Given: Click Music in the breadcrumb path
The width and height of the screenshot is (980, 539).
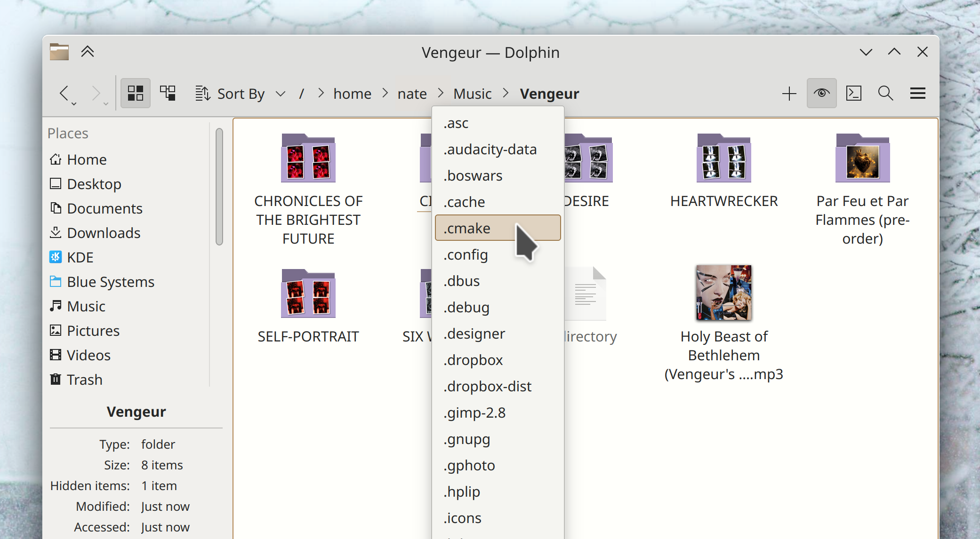Looking at the screenshot, I should point(472,94).
